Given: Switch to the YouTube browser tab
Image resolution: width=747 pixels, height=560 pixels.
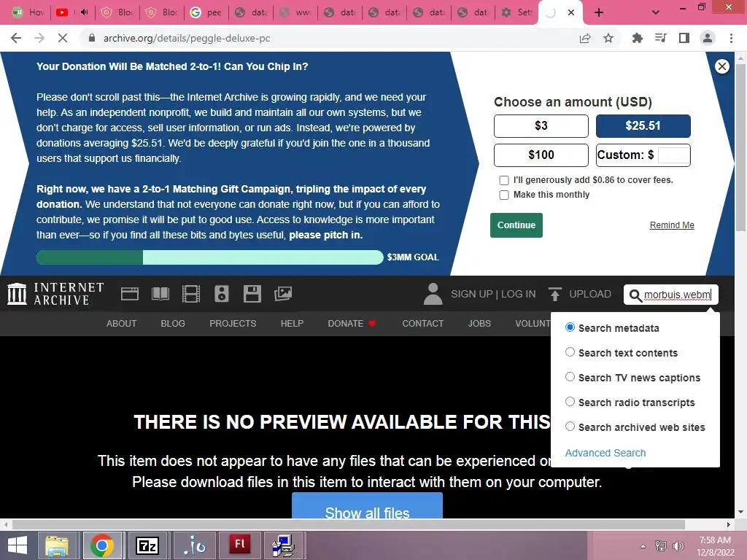Looking at the screenshot, I should click(x=72, y=12).
